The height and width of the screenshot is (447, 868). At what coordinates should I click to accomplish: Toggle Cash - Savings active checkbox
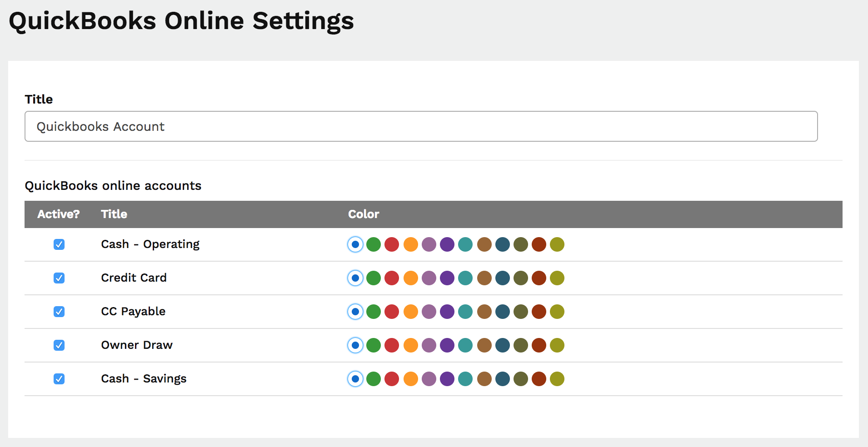point(59,379)
